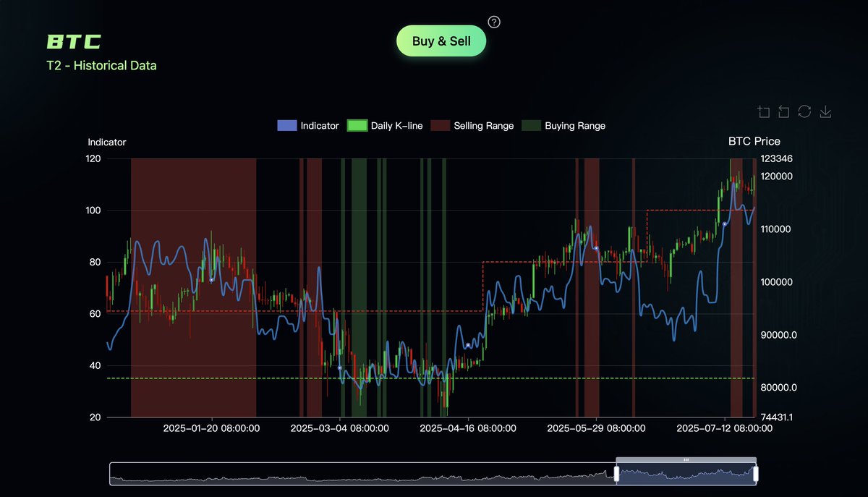Click the 20 indicator axis label

95,417
